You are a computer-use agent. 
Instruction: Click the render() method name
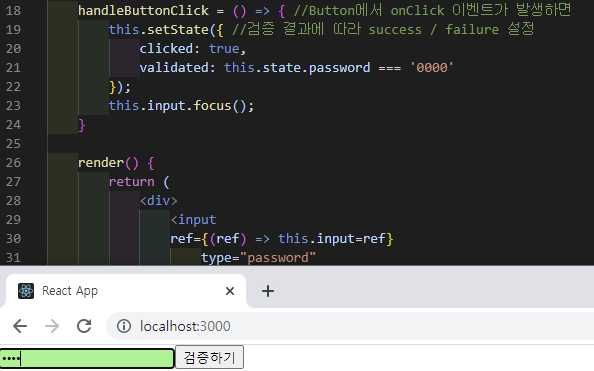coord(108,163)
